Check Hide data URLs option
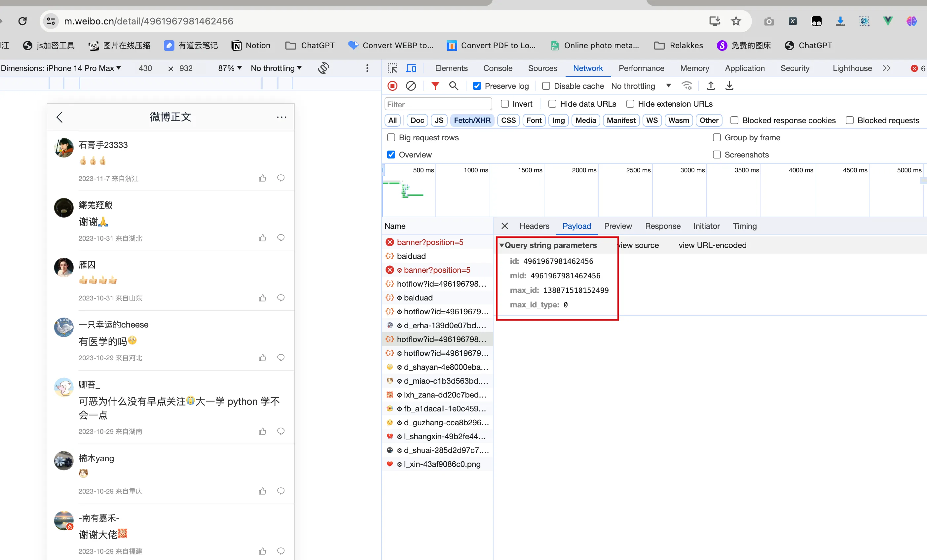Screen dimensions: 927x560 (x=552, y=104)
